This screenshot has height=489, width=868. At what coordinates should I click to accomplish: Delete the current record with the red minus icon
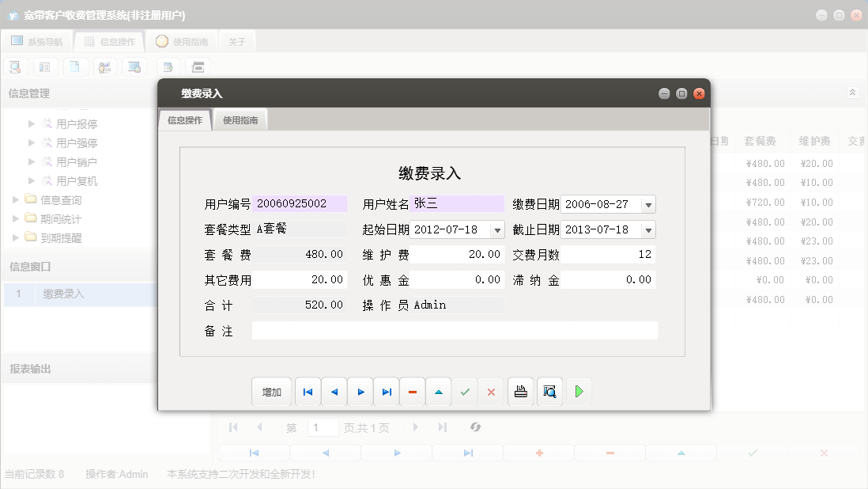(412, 391)
